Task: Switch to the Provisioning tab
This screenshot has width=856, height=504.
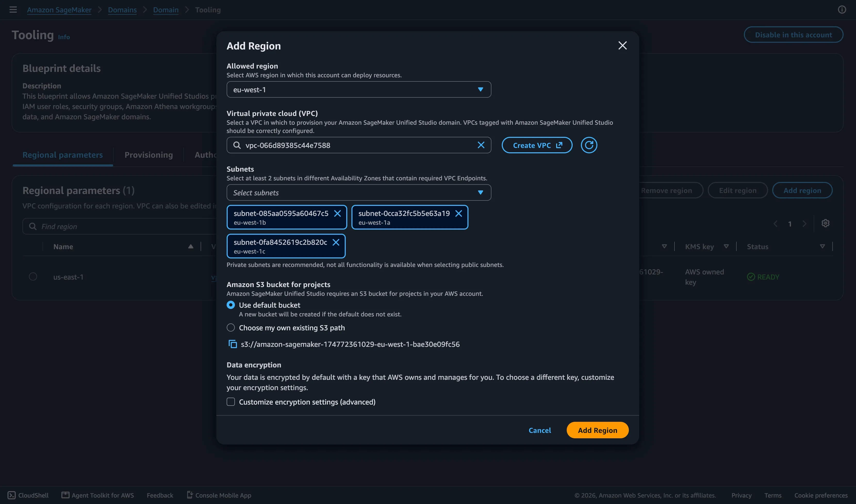Action: click(149, 155)
